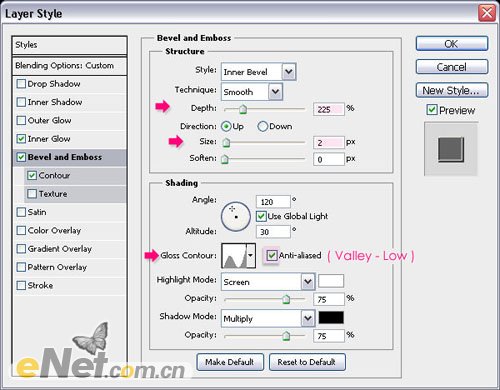Click the Reset to Default button
The image size is (500, 390).
307,362
